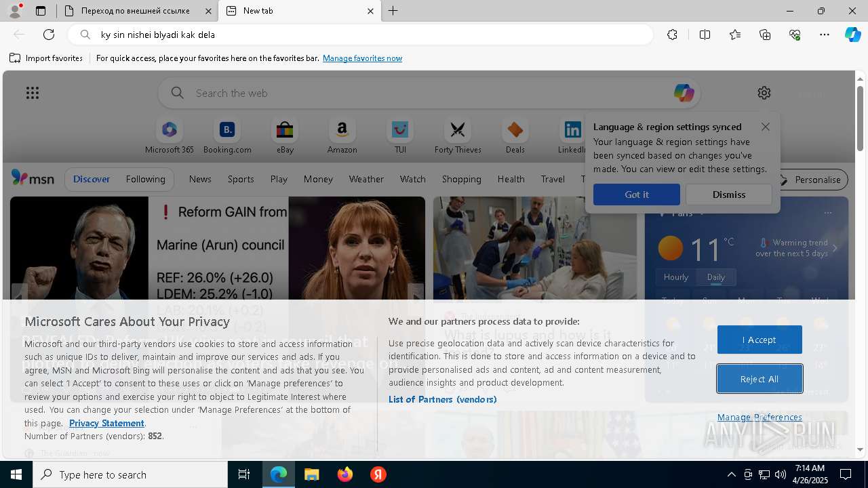Click the I Accept cookies button

coord(759,340)
